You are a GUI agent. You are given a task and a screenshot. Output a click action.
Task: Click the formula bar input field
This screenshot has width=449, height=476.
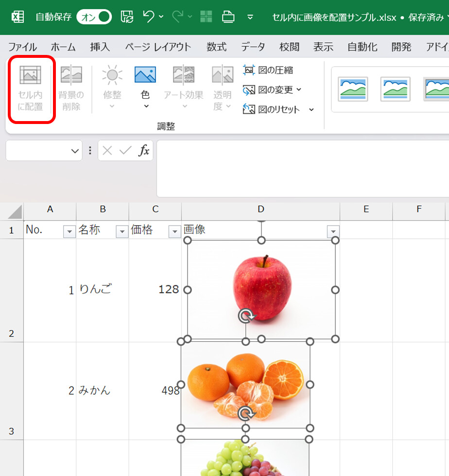pyautogui.click(x=301, y=168)
